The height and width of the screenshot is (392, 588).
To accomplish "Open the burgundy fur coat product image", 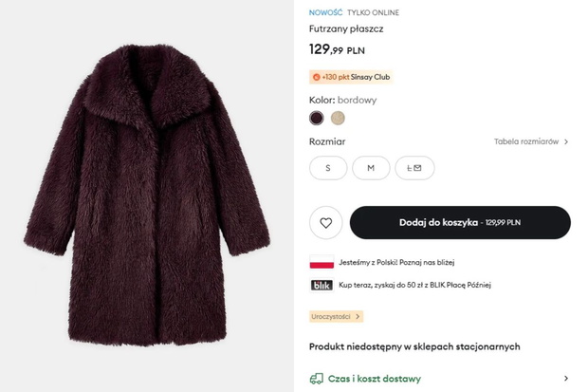I will pos(147,196).
